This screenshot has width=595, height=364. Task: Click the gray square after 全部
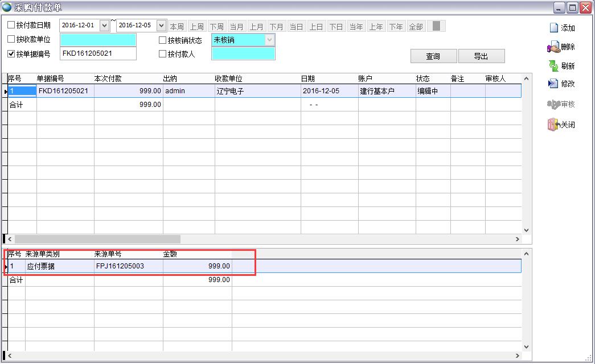tap(436, 26)
